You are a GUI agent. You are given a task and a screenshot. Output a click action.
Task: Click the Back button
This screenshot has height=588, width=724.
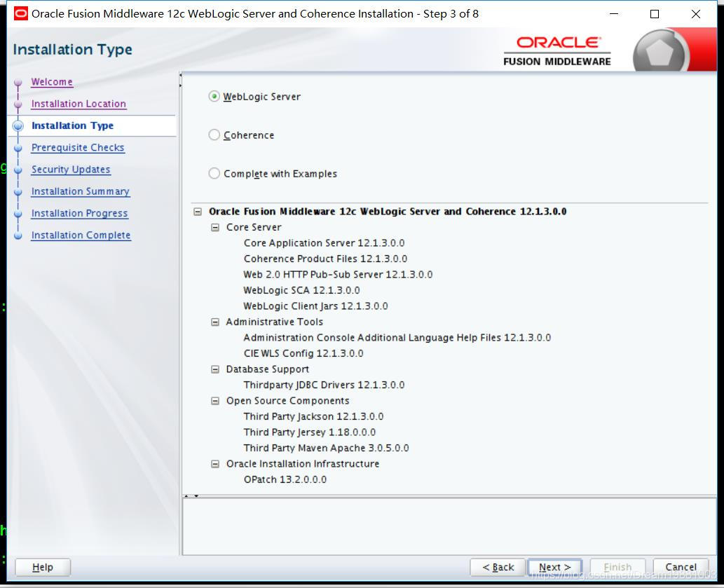tap(498, 567)
